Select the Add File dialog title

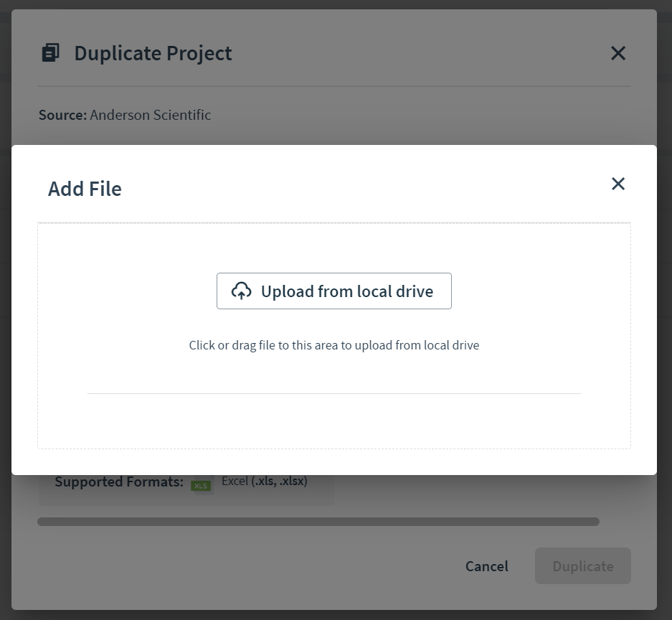(x=84, y=189)
